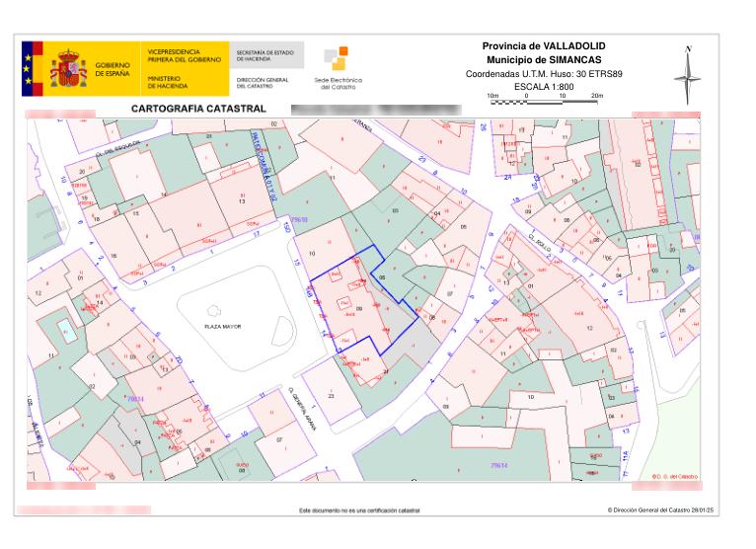Click the Spanish coat of arms emblem
This screenshot has height=549, width=756.
coord(69,67)
